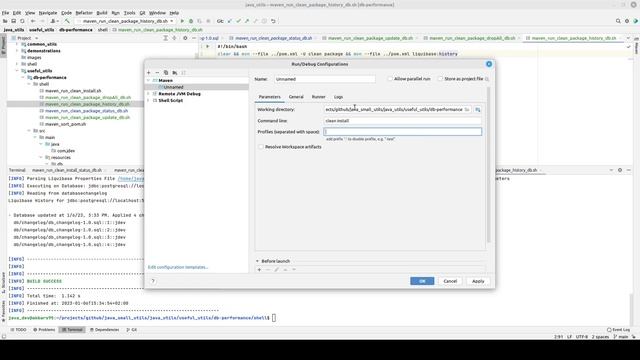Screen dimensions: 640x360
Task: Browse for working directory with folder icon
Action: pos(467,109)
